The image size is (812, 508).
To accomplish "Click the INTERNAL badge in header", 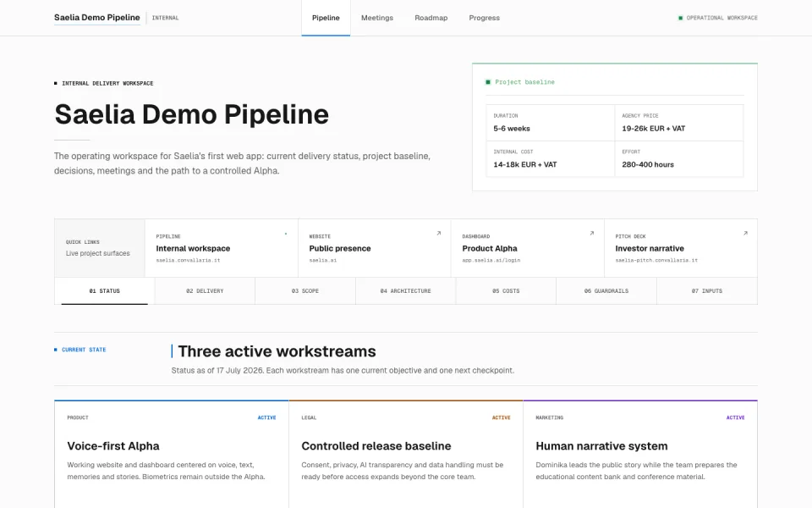I will (x=165, y=18).
